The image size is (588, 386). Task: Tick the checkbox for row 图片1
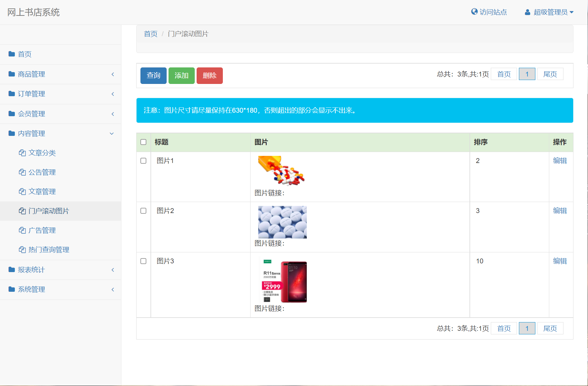[143, 161]
